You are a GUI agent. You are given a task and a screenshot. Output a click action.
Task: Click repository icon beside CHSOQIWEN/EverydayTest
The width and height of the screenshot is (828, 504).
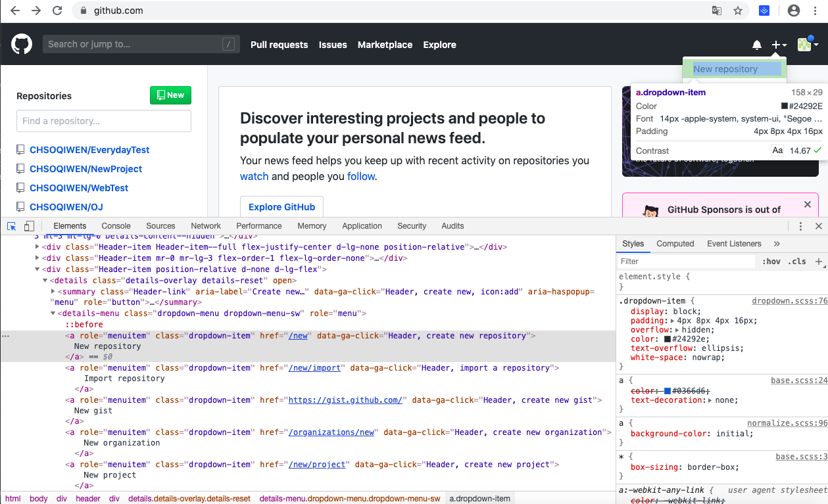point(20,150)
